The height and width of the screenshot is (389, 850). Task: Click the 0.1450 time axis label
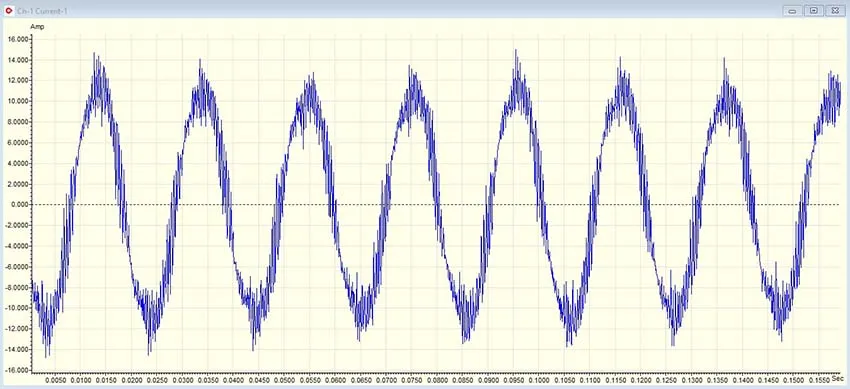(769, 381)
